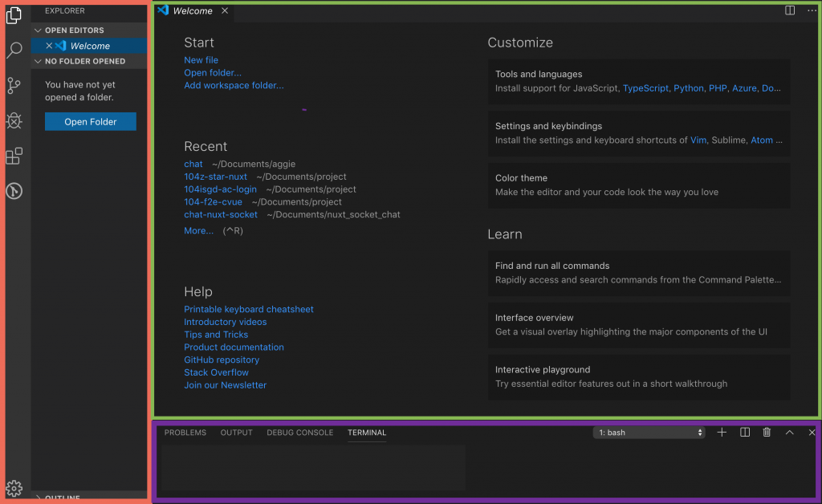
Task: Open Tips and Tricks link
Action: [215, 334]
